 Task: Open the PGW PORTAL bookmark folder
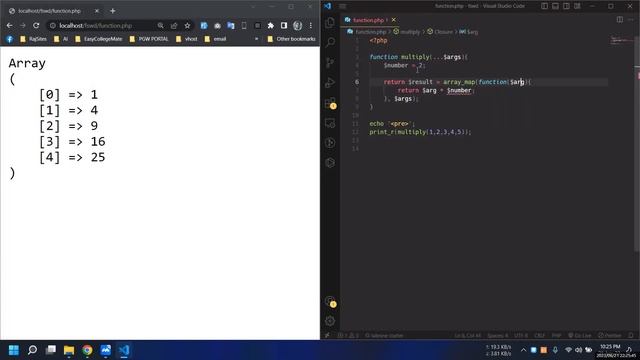click(149, 39)
